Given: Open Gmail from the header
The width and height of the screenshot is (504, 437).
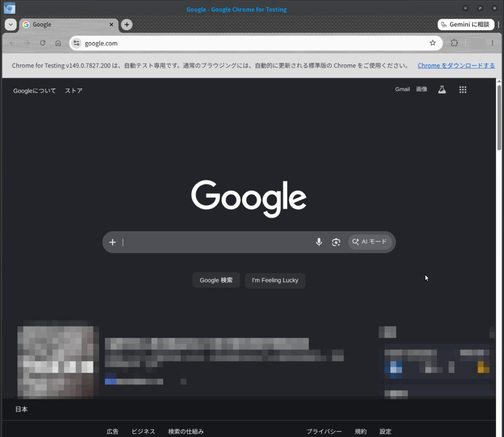Looking at the screenshot, I should coord(403,90).
